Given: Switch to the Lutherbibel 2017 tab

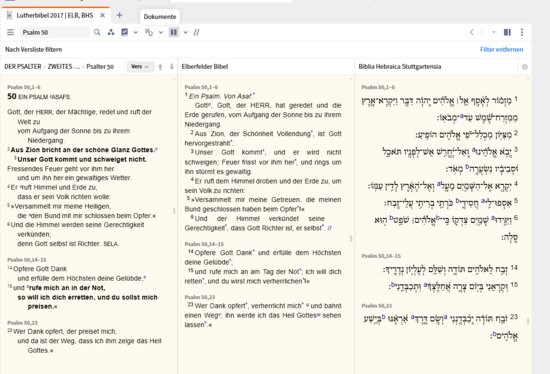Looking at the screenshot, I should [x=55, y=15].
